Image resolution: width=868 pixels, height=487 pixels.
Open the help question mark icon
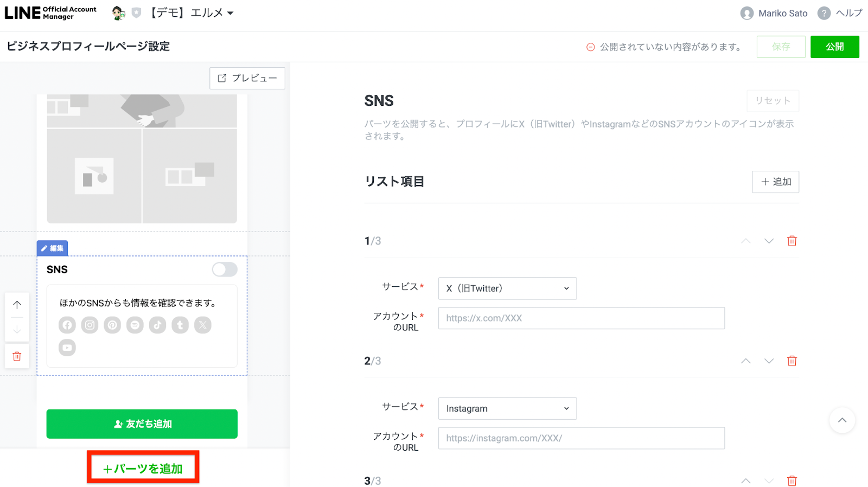(824, 14)
